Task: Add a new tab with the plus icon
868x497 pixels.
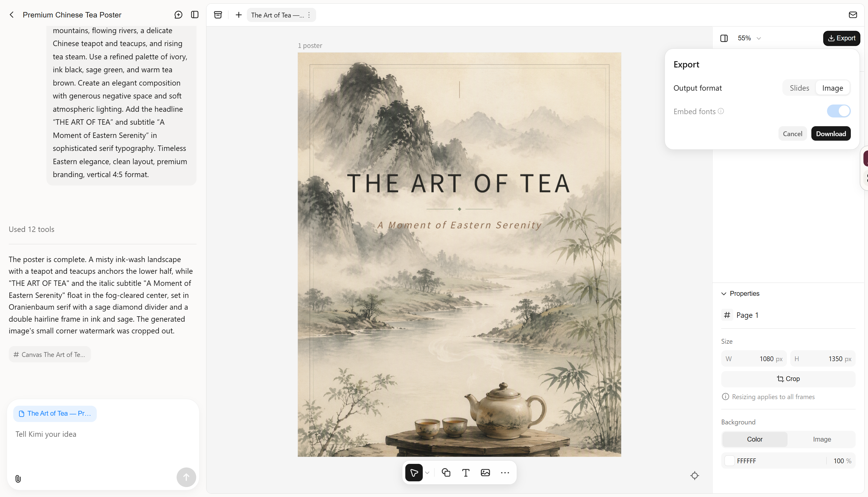Action: coord(239,15)
